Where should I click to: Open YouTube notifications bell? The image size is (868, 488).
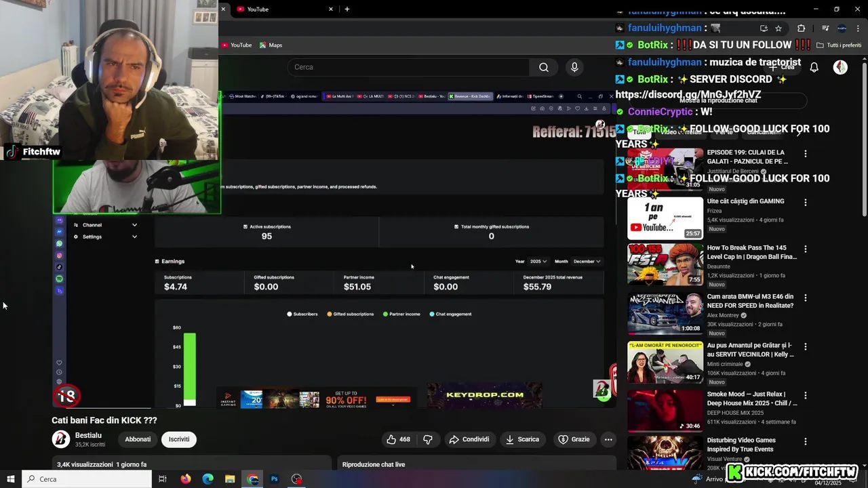[x=814, y=67]
